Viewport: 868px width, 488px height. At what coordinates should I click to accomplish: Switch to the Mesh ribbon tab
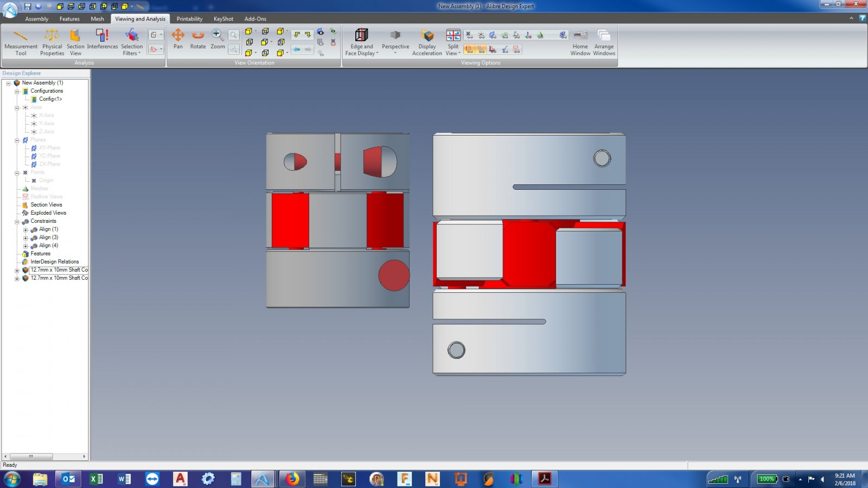coord(97,19)
